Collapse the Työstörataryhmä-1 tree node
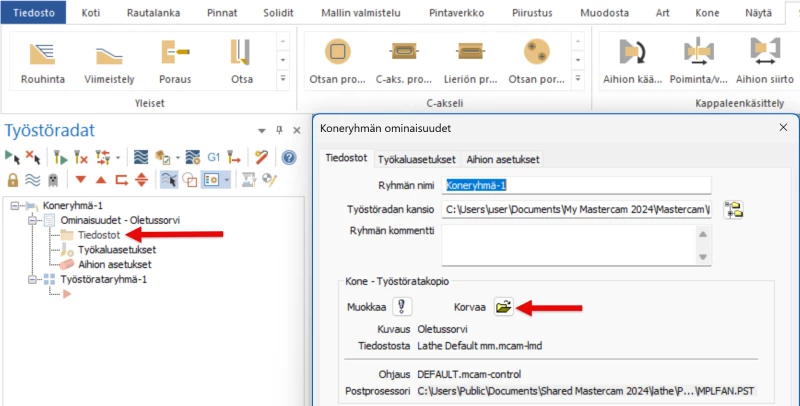This screenshot has height=406, width=800. pos(34,279)
